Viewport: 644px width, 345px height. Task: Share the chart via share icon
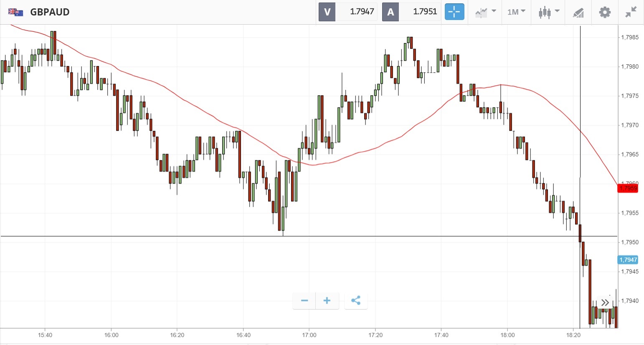[356, 301]
